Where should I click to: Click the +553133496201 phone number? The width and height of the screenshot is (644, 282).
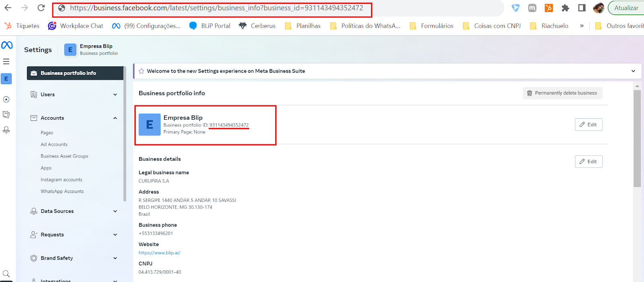point(156,233)
